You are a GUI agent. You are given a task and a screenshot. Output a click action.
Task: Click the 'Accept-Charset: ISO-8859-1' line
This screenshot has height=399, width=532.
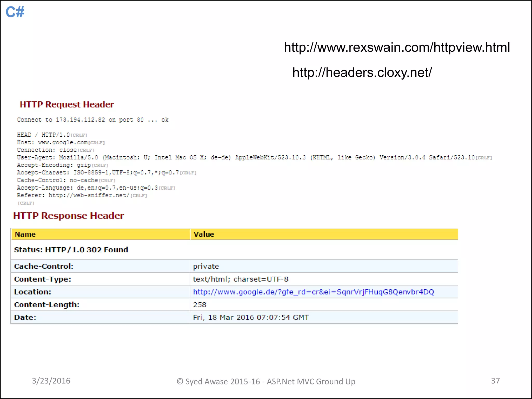coord(107,172)
